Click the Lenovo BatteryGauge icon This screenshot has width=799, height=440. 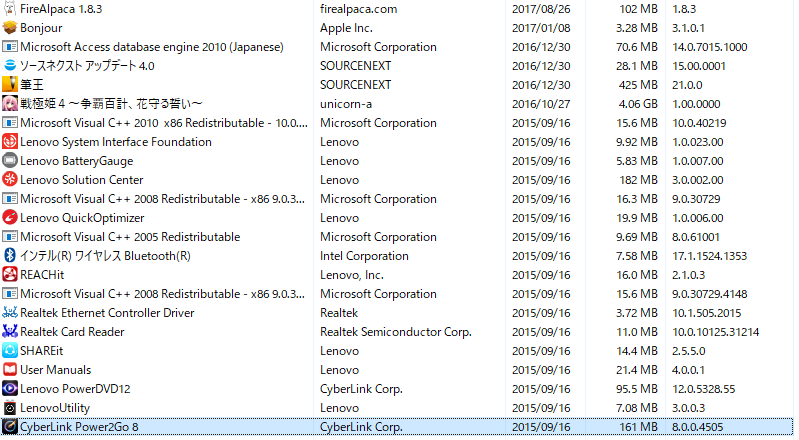tap(10, 161)
